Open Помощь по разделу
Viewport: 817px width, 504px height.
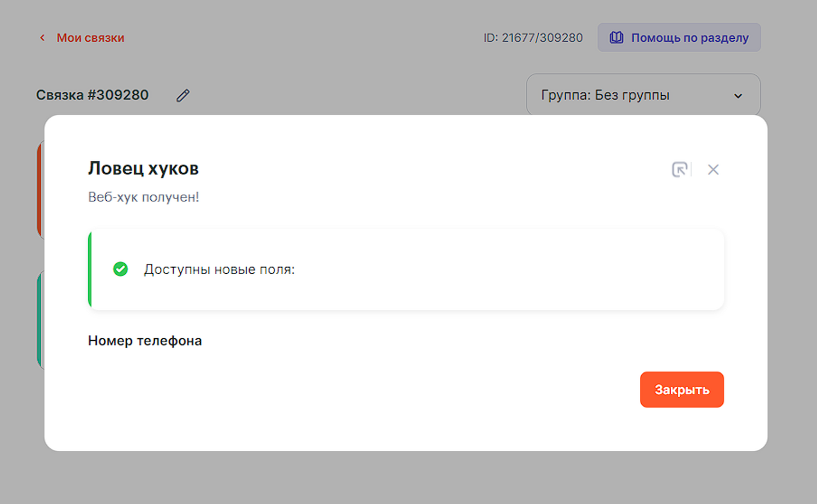[x=679, y=37]
